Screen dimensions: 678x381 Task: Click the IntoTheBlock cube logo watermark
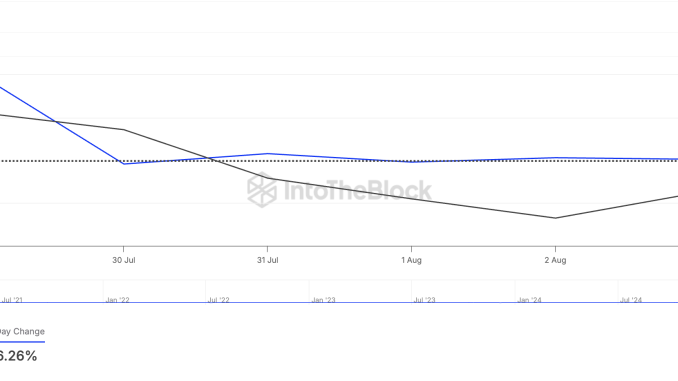(262, 189)
